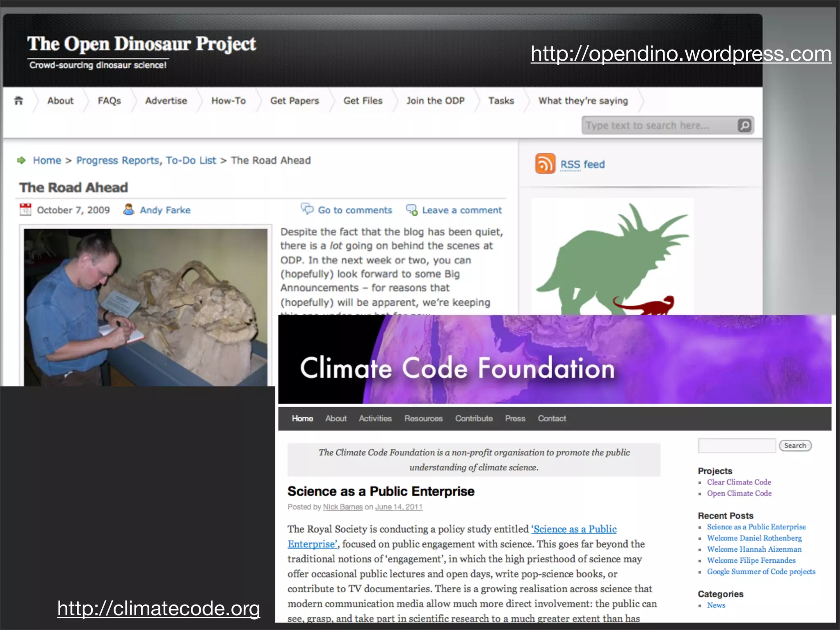Open the To-Do List breadcrumb link
This screenshot has height=630, width=840.
point(191,160)
